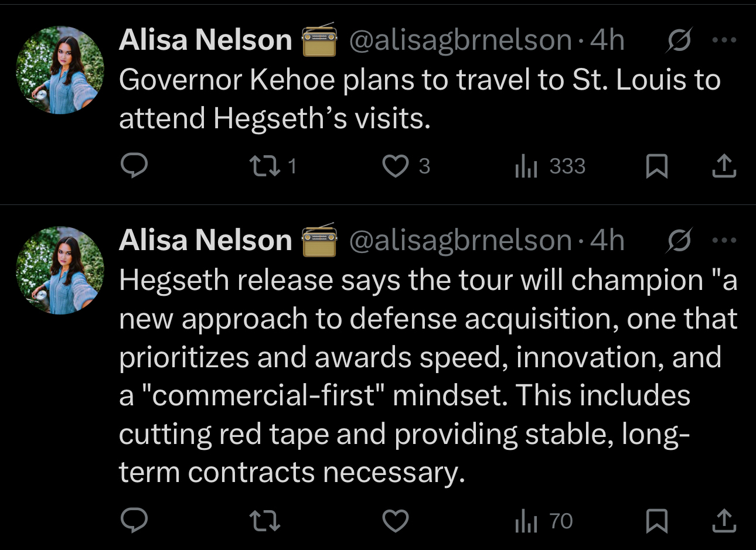Open Grok icon on first tweet

(x=679, y=40)
